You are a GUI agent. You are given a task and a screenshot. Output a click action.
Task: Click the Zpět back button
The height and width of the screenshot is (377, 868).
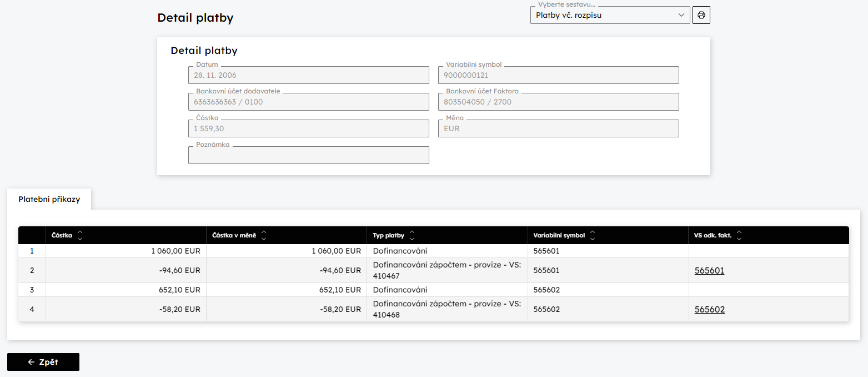tap(43, 362)
